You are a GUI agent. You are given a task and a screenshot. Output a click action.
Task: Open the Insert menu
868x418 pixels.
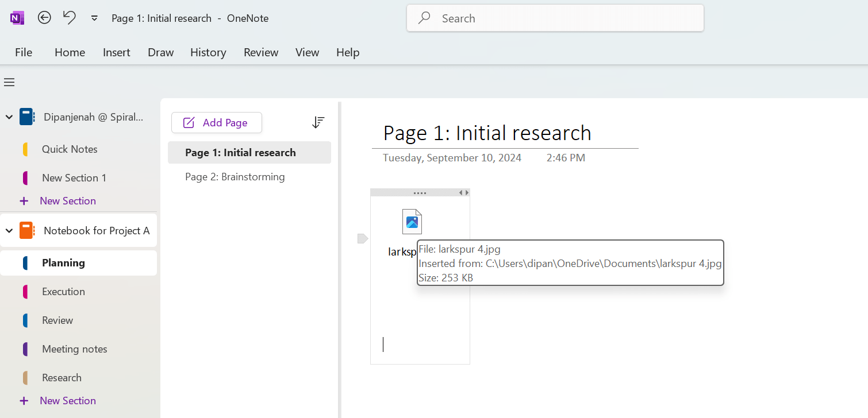[x=116, y=52]
